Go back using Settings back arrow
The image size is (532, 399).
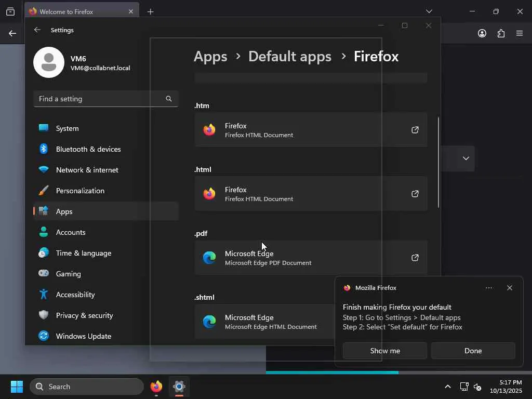click(37, 30)
